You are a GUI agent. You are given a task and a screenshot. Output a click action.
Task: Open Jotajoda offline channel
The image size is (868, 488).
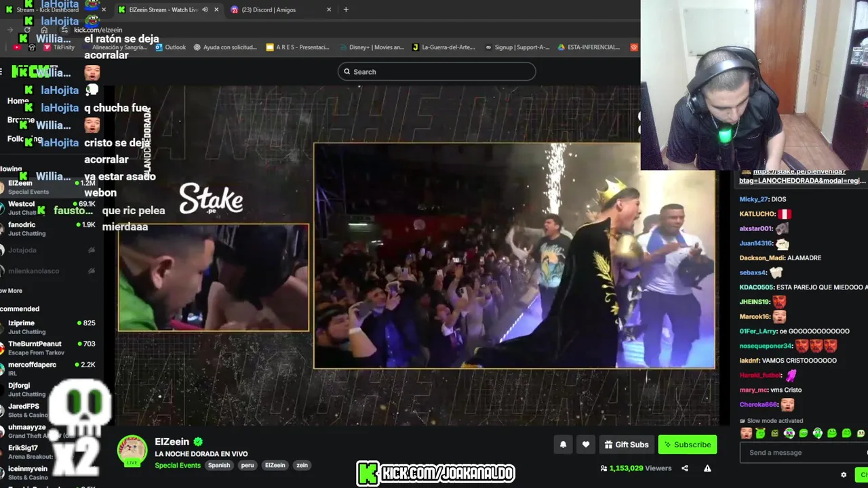49,250
